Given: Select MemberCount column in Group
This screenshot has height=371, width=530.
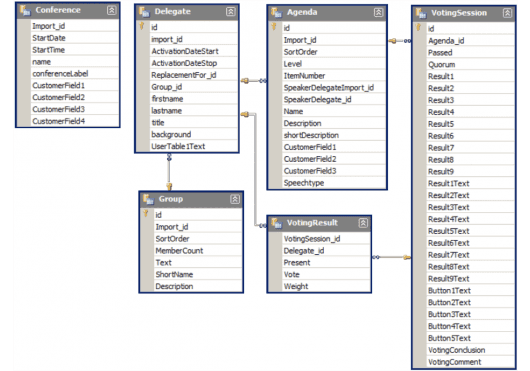Looking at the screenshot, I should pyautogui.click(x=198, y=251).
